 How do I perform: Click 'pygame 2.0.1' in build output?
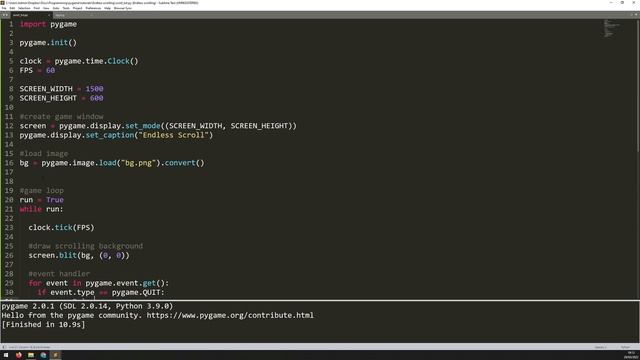pos(28,306)
